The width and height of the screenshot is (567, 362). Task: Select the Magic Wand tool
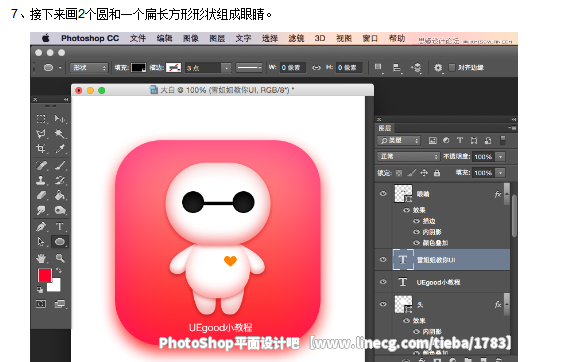tap(60, 133)
